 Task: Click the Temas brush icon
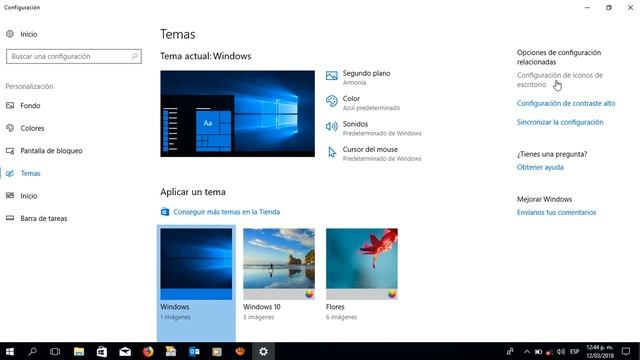pos(10,173)
